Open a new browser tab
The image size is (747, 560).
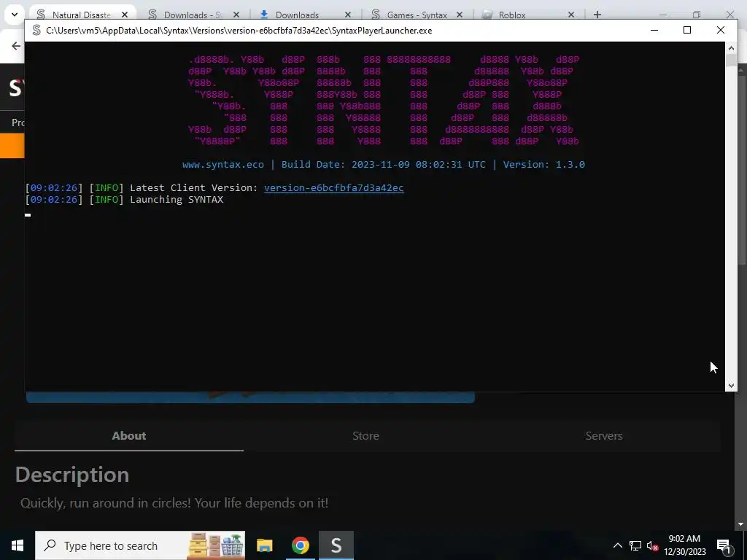click(597, 15)
